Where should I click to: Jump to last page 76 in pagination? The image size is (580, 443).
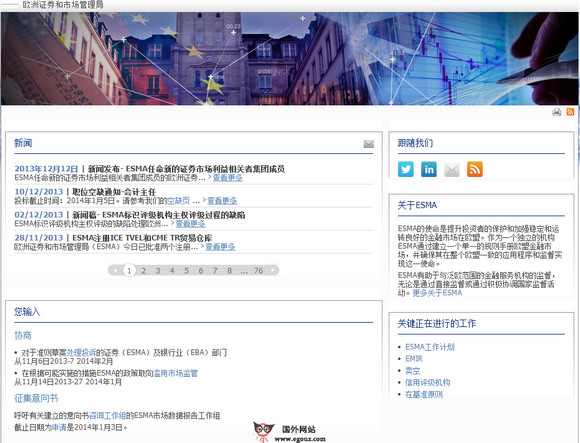(x=258, y=271)
